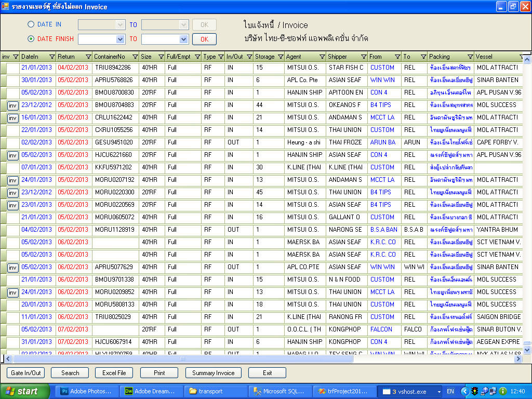Click the Excel File button
Viewport: 532px width, 399px height.
(x=114, y=373)
